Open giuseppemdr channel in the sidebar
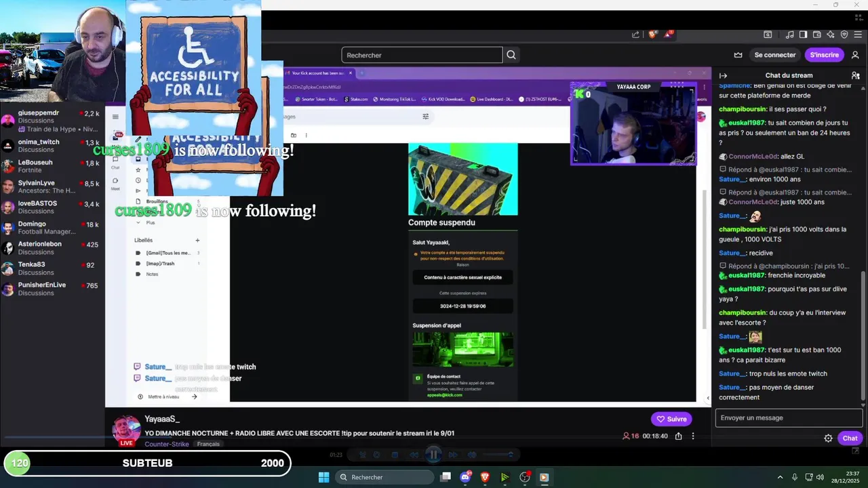868x488 pixels. pos(52,121)
